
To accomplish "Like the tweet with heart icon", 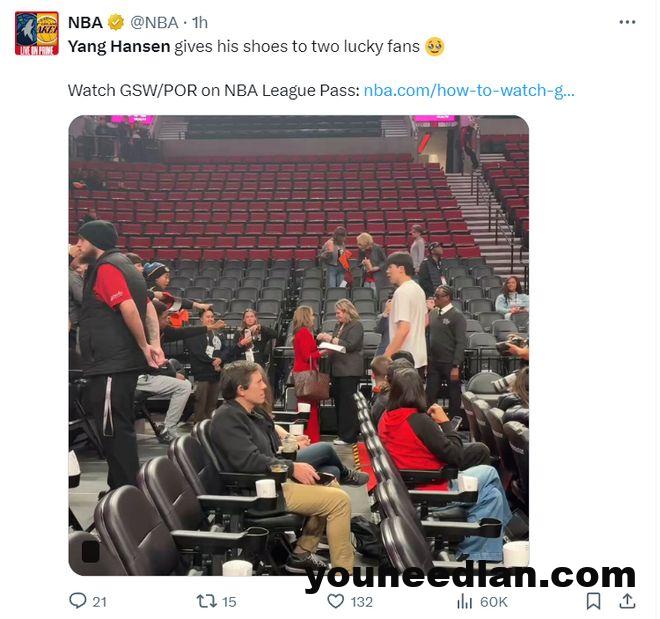I will coord(335,601).
